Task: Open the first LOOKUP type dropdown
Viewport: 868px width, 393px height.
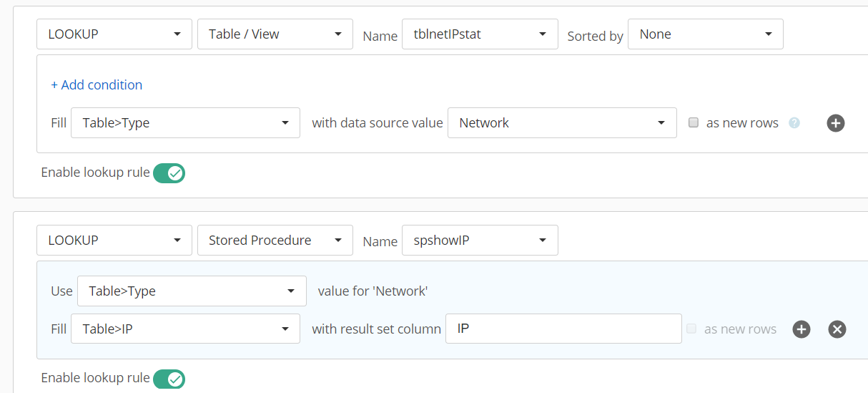Action: (x=114, y=34)
